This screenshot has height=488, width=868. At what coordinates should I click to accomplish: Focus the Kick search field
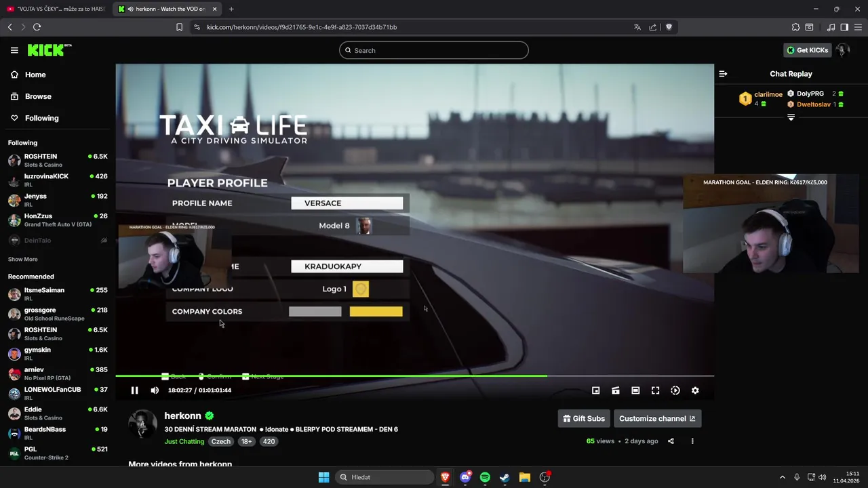pyautogui.click(x=434, y=50)
